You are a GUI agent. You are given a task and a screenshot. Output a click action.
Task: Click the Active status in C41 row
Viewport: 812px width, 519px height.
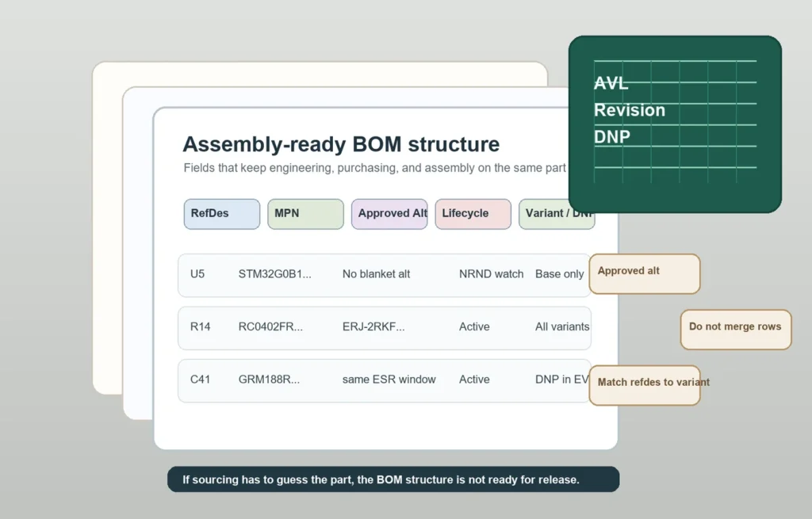click(474, 380)
